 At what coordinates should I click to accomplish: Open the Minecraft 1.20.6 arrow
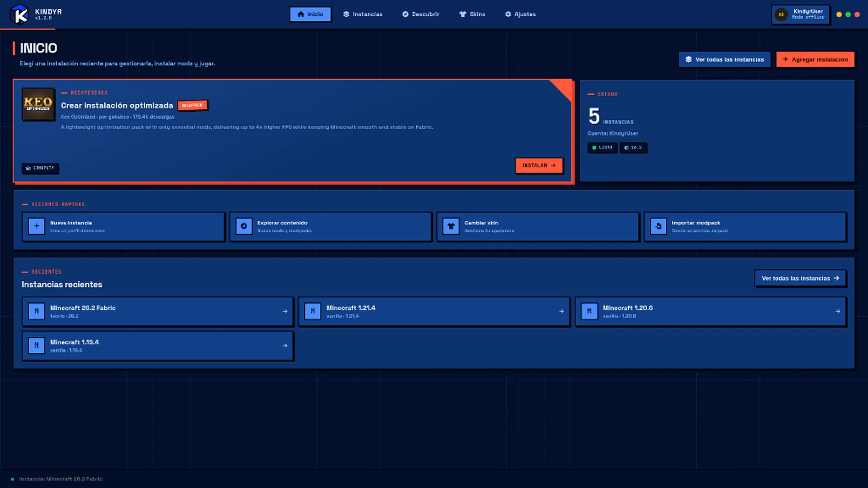coord(837,311)
